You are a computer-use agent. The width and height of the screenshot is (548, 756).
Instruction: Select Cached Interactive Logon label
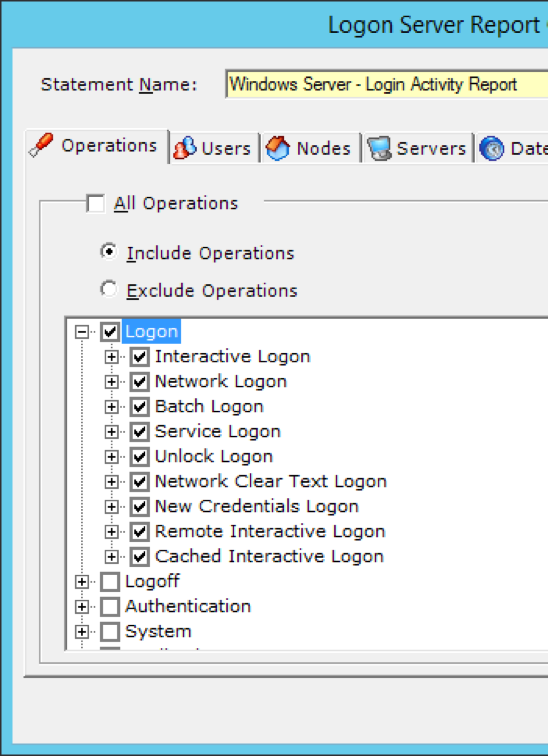coord(269,557)
